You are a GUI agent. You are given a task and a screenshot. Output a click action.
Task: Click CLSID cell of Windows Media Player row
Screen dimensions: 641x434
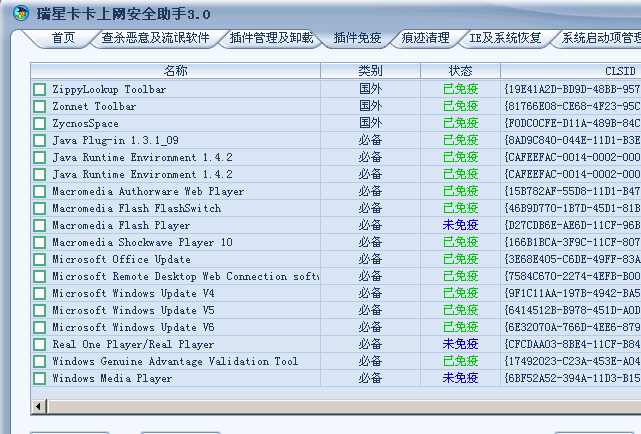572,378
